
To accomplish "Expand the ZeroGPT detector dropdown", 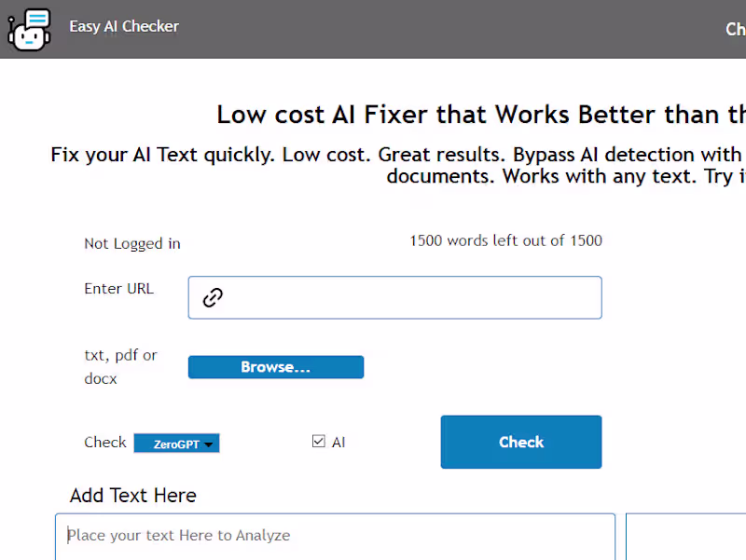I will coord(176,444).
